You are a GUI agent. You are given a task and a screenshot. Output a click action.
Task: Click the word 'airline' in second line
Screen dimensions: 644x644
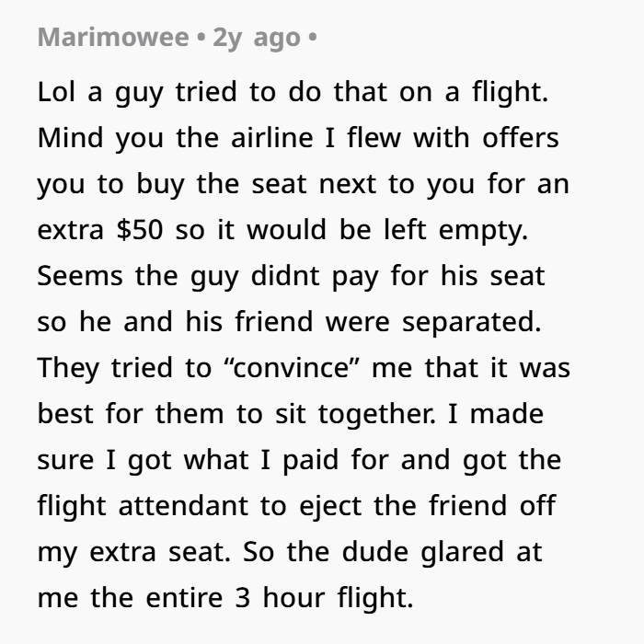(272, 138)
